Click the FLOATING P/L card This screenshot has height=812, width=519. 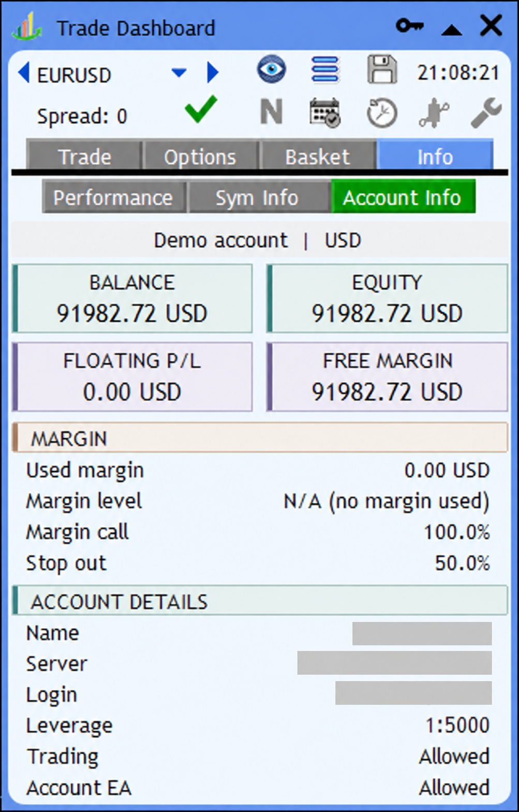click(132, 376)
